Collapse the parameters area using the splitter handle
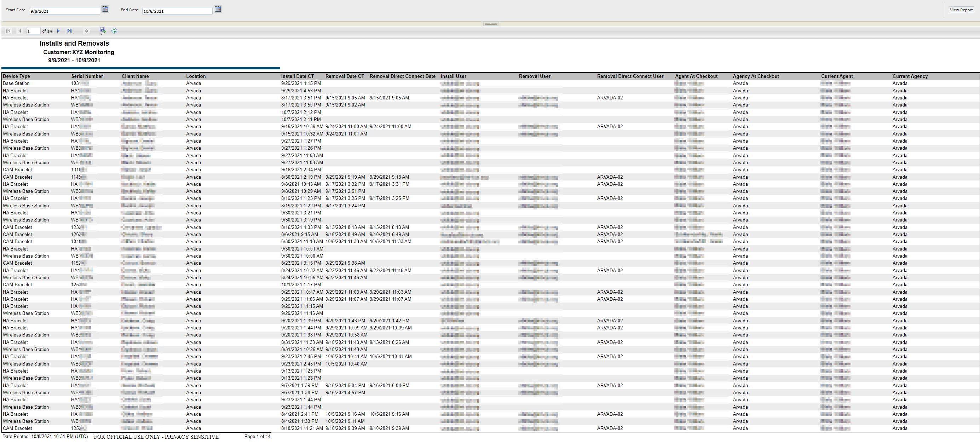Screen dimensions: 980x443 point(490,24)
